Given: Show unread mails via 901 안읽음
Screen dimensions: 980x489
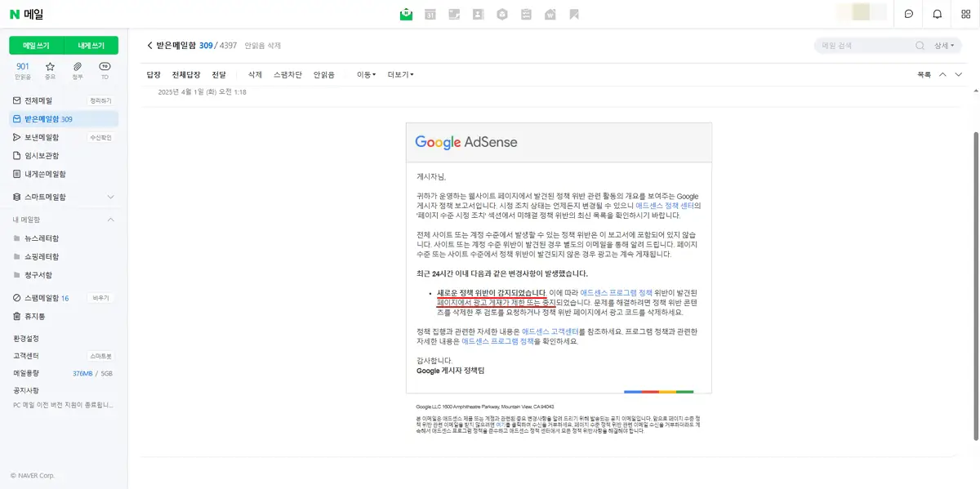Looking at the screenshot, I should coord(23,71).
